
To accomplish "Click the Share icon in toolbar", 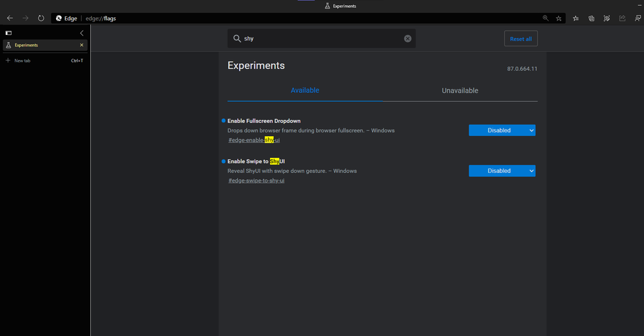I will (622, 18).
